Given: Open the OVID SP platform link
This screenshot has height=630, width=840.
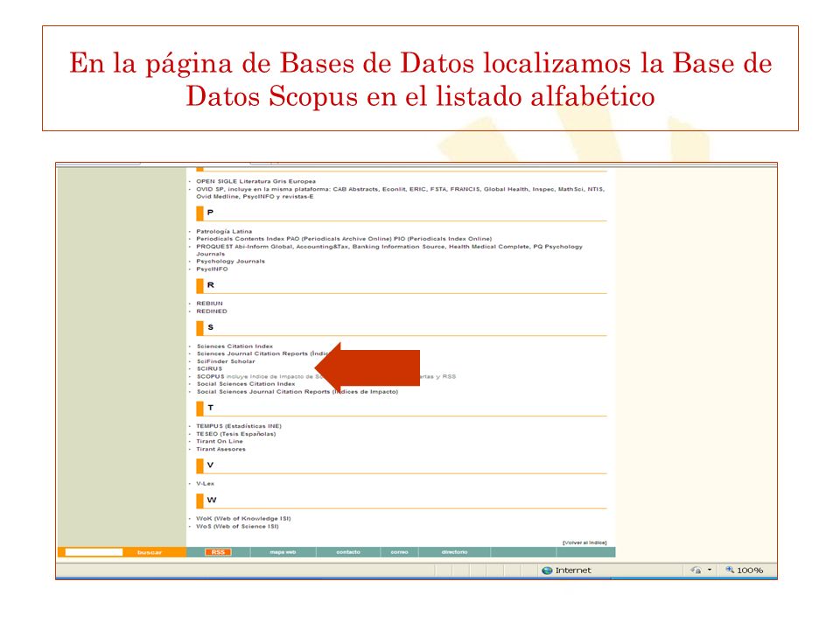Looking at the screenshot, I should (x=400, y=192).
